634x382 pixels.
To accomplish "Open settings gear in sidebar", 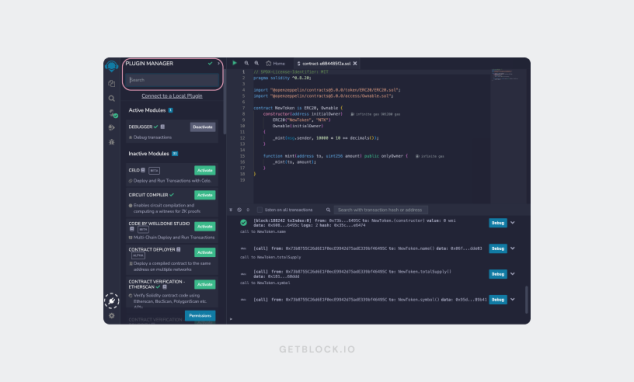I will pyautogui.click(x=112, y=316).
